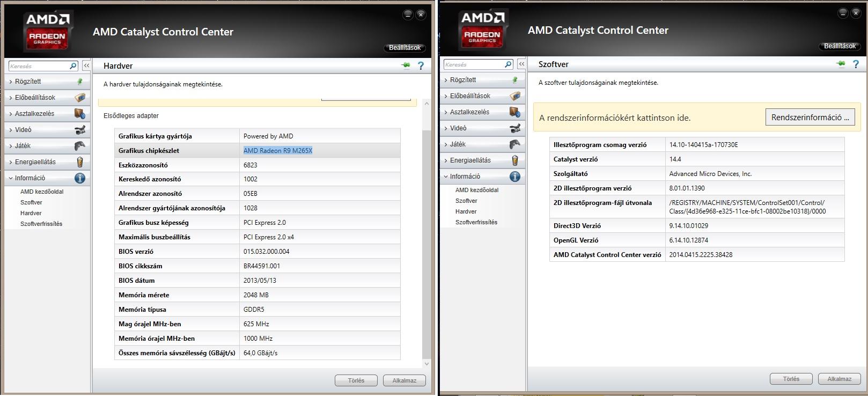Select Hardver in left window sidebar

[x=31, y=213]
